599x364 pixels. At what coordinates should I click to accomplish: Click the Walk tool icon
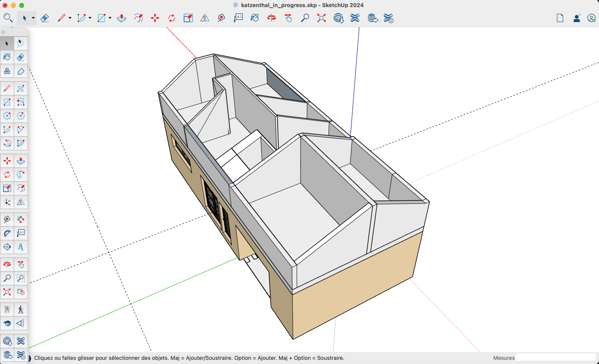coord(21,309)
